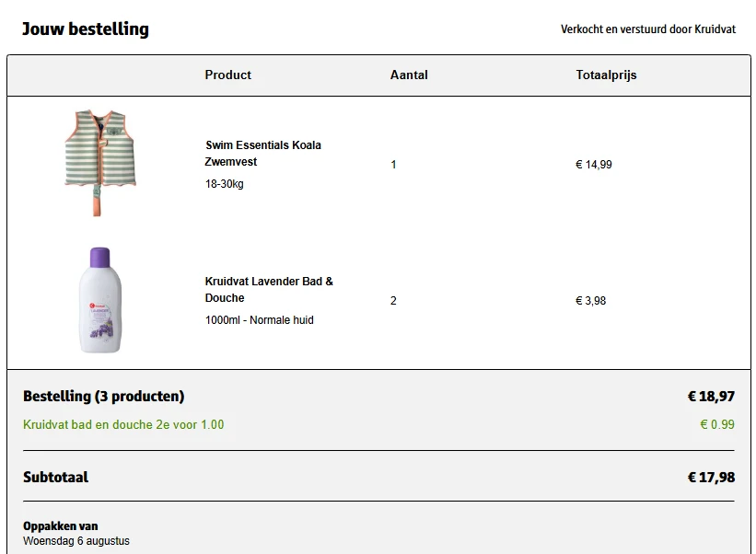
Task: Click 'Verkocht en verstuurd door Kruidvat' text
Action: pos(647,29)
